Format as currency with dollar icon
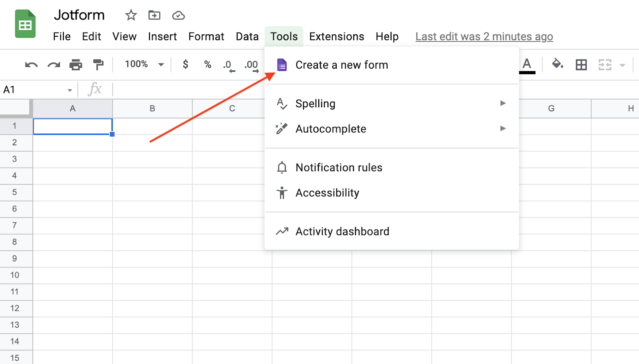The height and width of the screenshot is (364, 639). click(185, 64)
